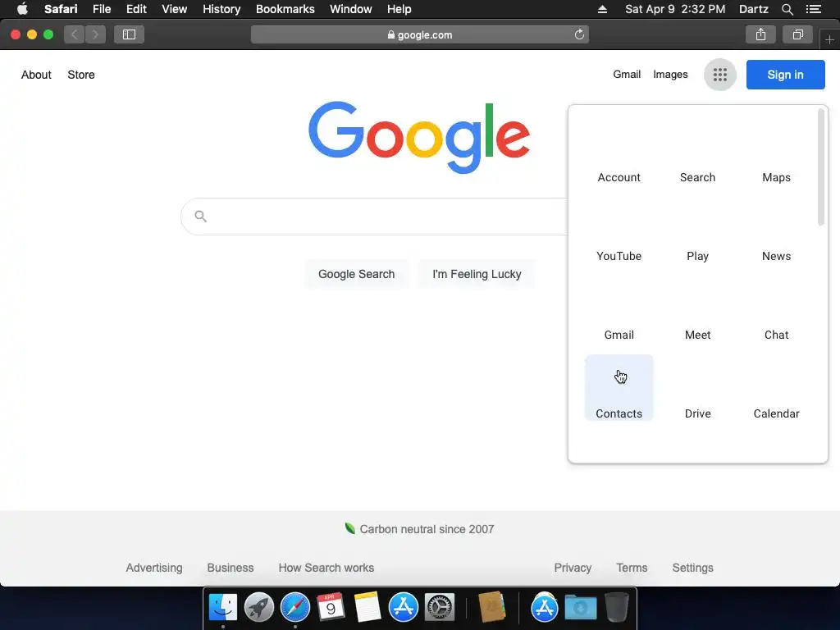Open the Apple menu
This screenshot has height=630, width=840.
22,9
